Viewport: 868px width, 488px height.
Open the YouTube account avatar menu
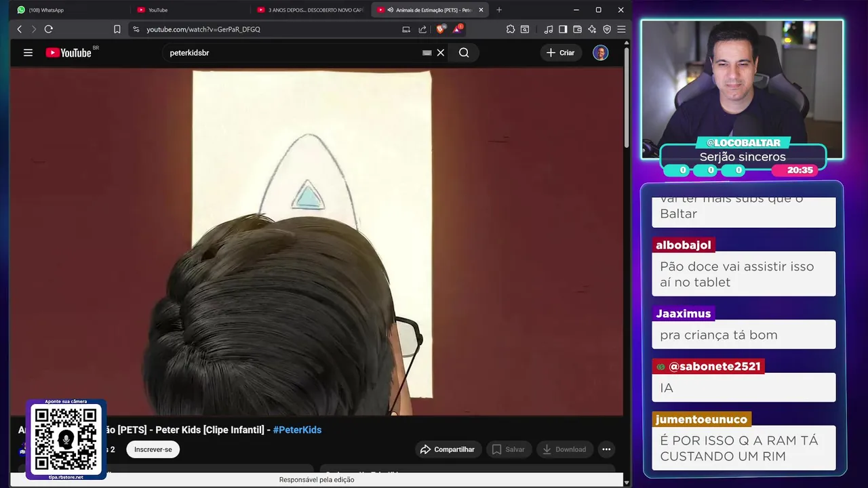601,52
